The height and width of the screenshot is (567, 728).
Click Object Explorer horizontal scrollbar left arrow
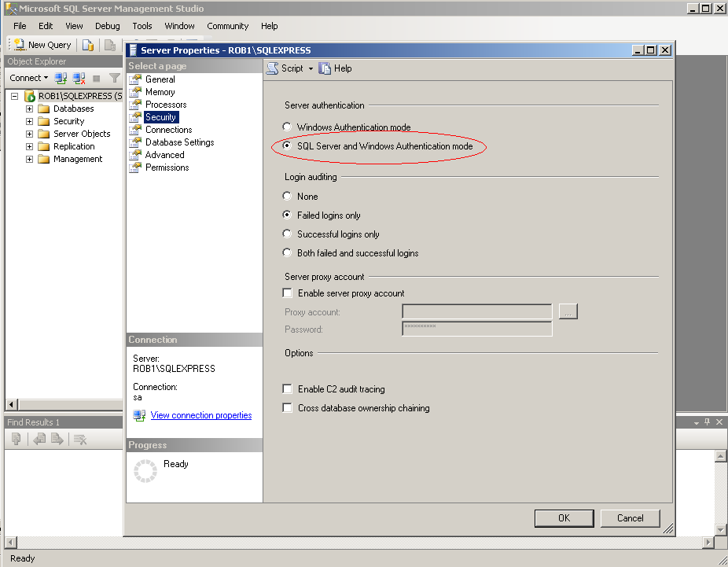[x=12, y=404]
